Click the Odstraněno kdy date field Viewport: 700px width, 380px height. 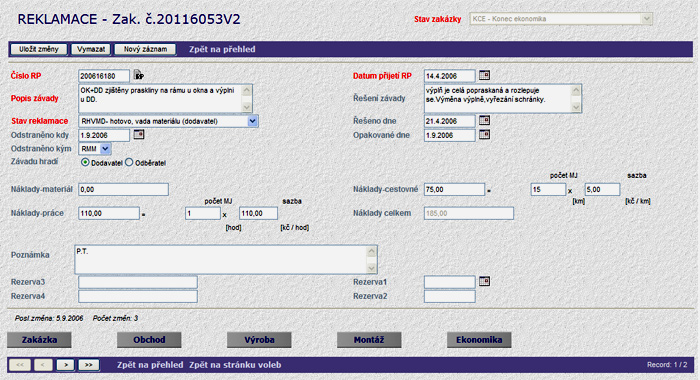pos(104,135)
